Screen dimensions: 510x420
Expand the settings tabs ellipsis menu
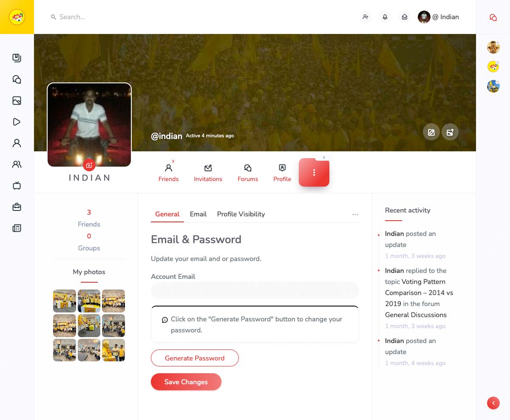[355, 215]
